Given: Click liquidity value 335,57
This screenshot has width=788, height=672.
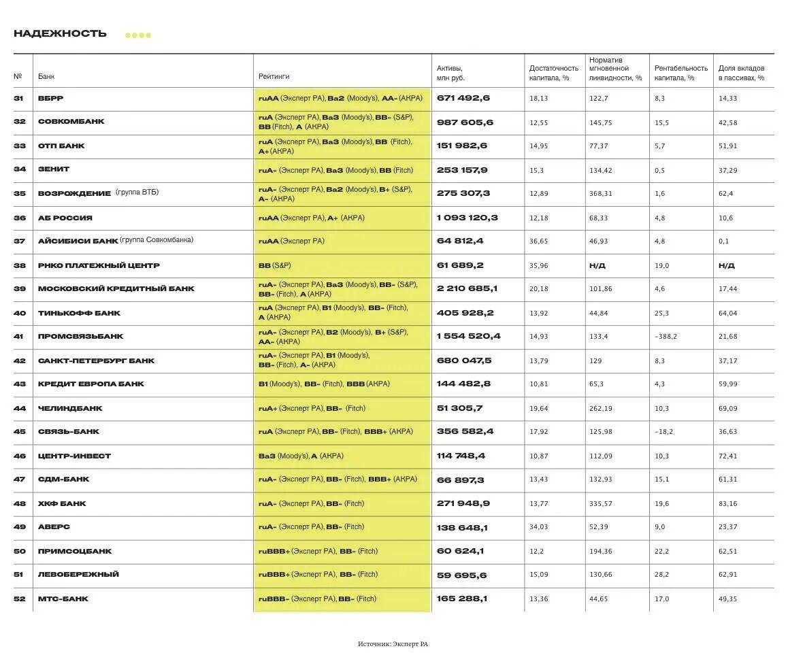Looking at the screenshot, I should coord(601,504).
